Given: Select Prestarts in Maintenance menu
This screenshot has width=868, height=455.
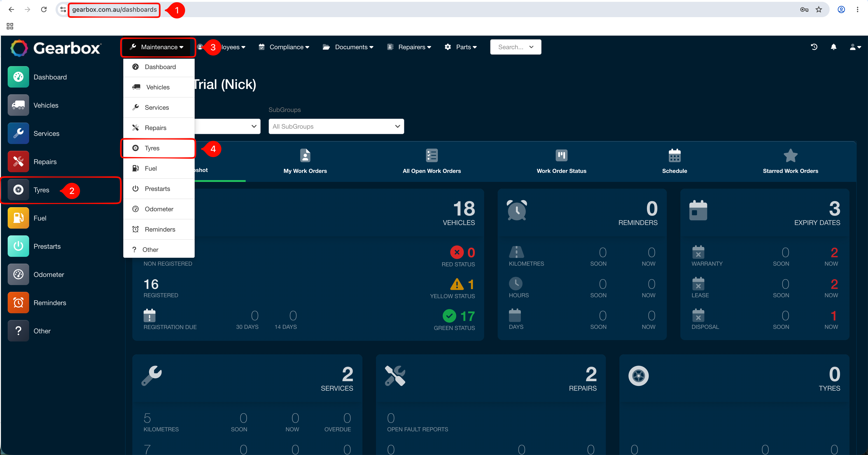Looking at the screenshot, I should point(159,189).
